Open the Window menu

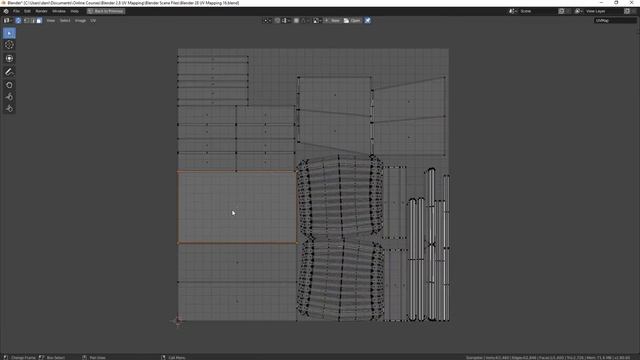59,11
